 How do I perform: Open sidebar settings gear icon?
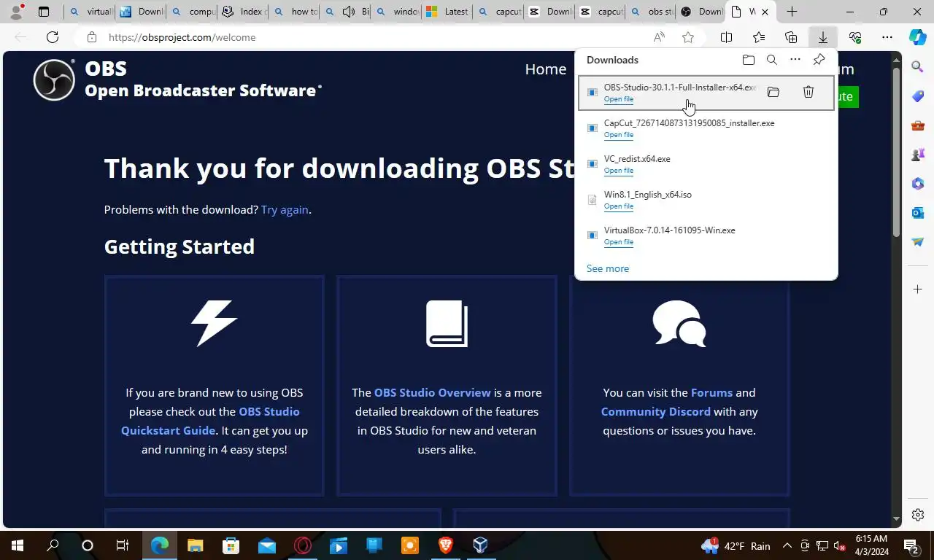point(918,515)
